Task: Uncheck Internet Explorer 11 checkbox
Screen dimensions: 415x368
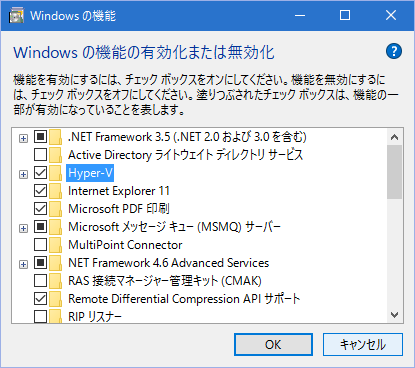Action: click(x=40, y=191)
